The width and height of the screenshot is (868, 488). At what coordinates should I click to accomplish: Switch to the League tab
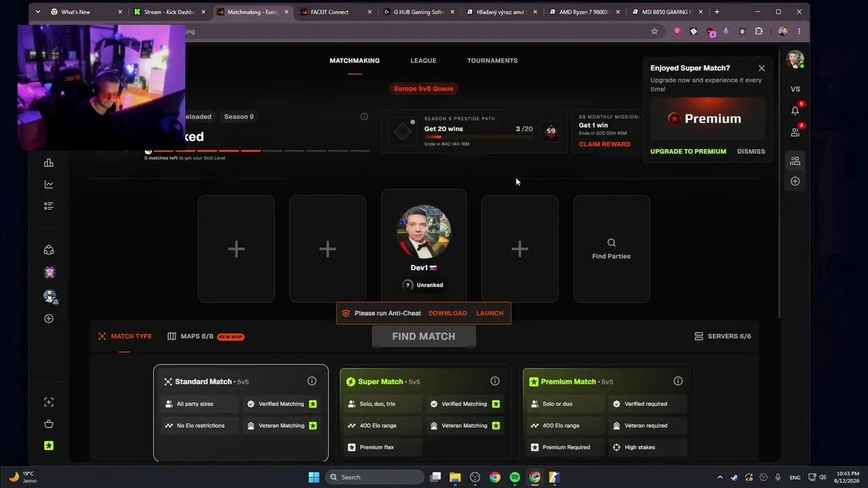(x=423, y=60)
